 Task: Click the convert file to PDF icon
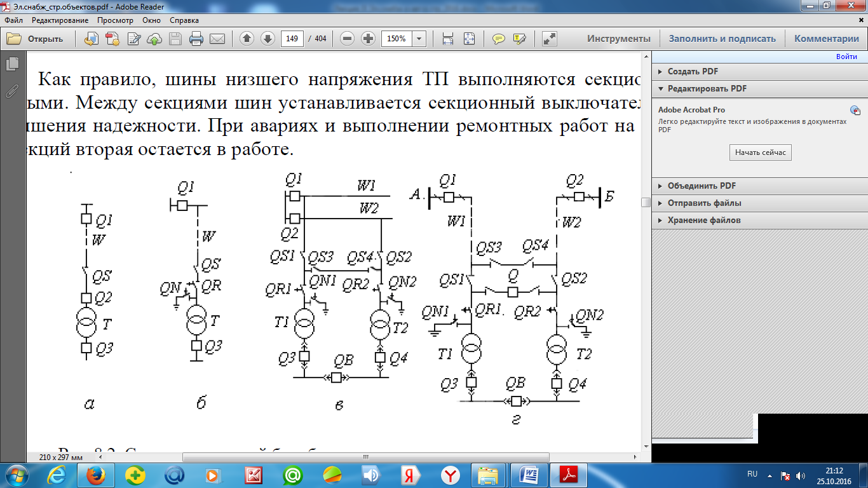[92, 39]
